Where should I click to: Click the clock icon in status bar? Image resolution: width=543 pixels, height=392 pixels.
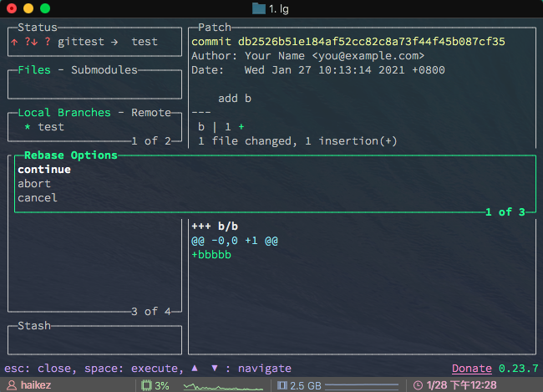tap(417, 385)
